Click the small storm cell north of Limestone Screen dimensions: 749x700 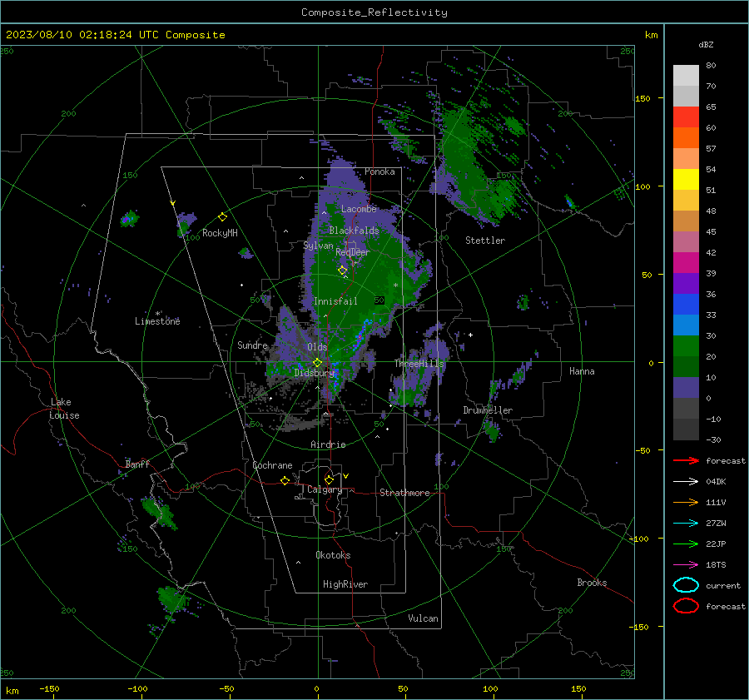pos(129,218)
